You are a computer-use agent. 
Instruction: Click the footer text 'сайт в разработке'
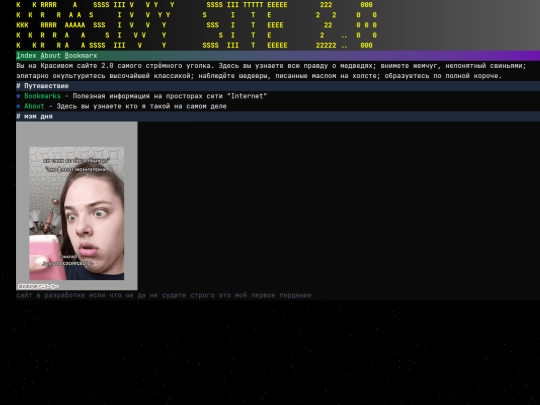pos(51,295)
